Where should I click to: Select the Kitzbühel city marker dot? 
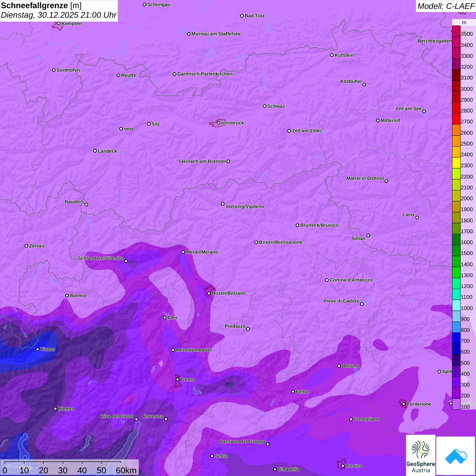(x=364, y=85)
